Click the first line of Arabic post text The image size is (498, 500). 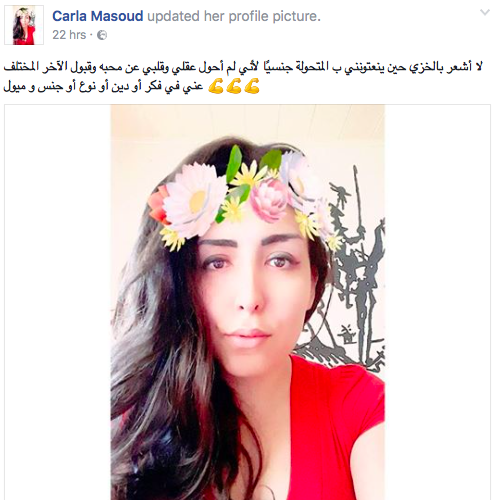coord(243,67)
